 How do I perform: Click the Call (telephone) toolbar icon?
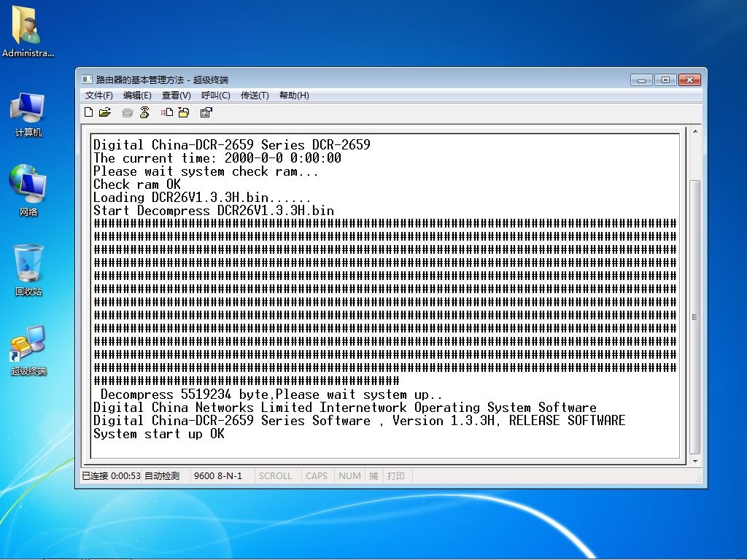127,113
